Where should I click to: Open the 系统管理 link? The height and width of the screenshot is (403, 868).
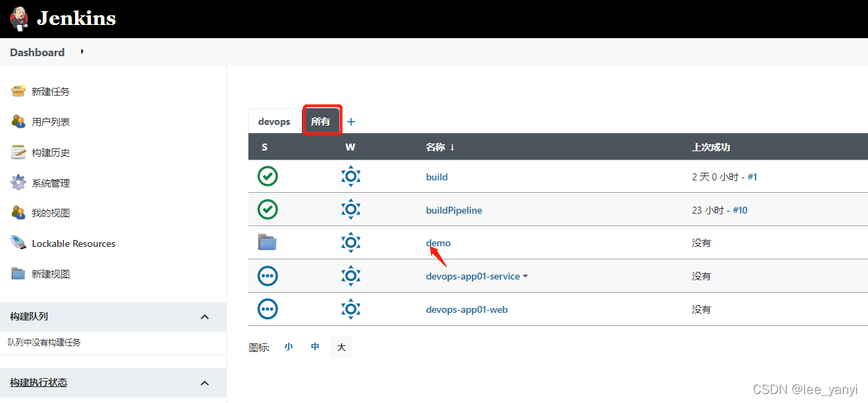tap(51, 183)
